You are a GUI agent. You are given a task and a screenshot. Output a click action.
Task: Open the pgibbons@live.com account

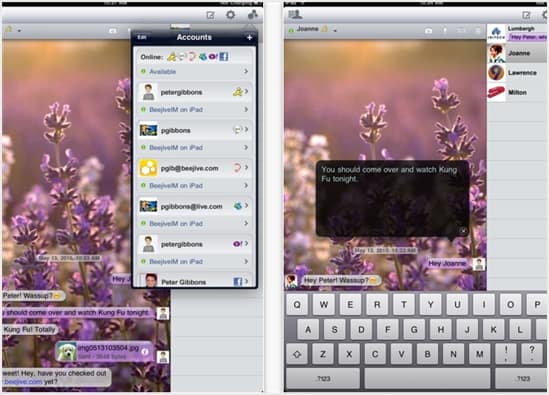pyautogui.click(x=194, y=206)
